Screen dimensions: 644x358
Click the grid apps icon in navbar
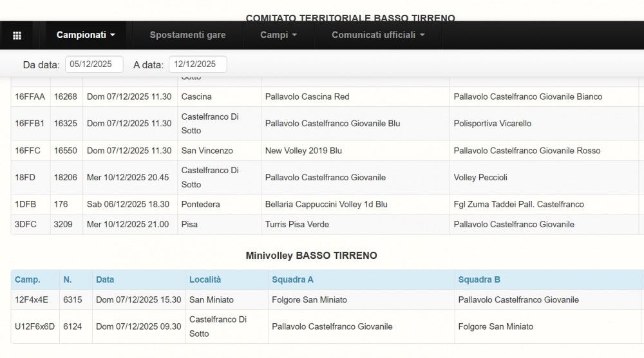[x=17, y=35]
